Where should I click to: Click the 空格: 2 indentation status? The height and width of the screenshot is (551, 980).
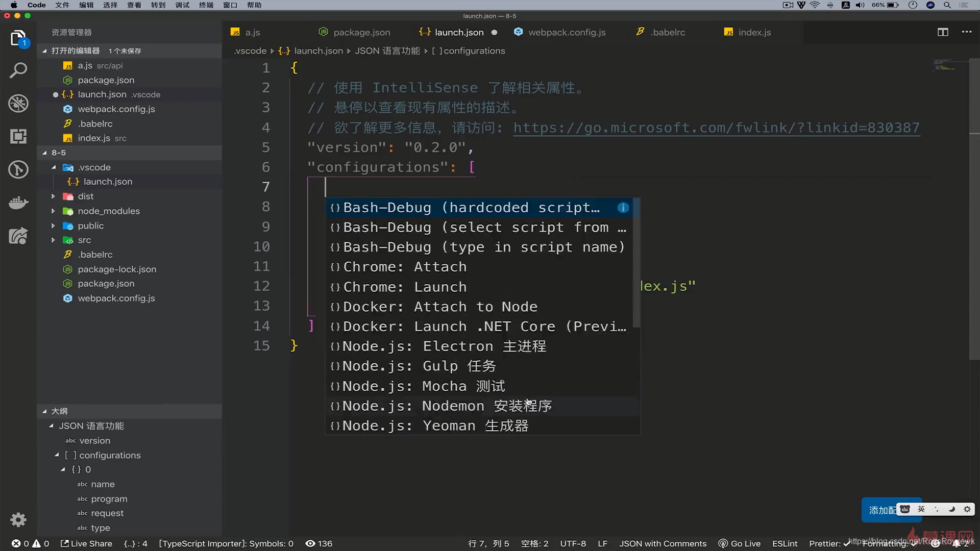[534, 544]
